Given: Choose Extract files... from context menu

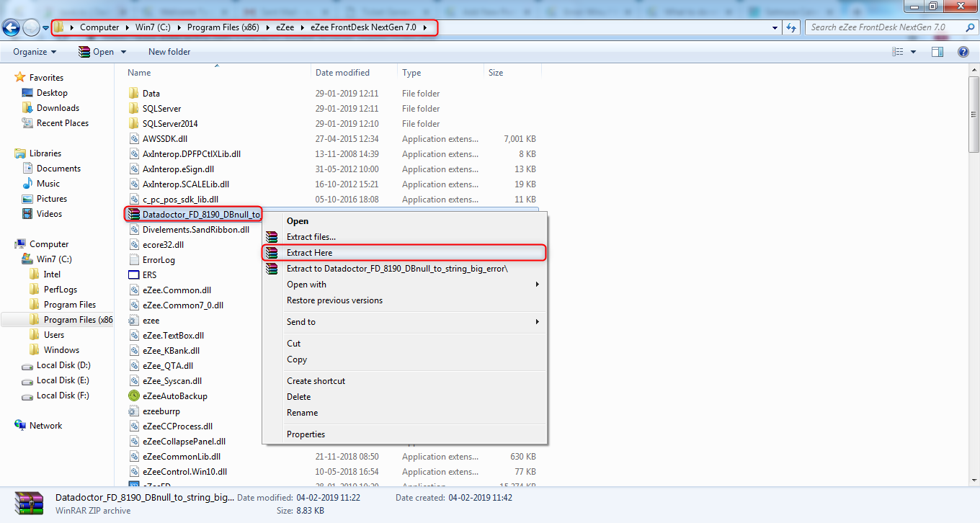Looking at the screenshot, I should [311, 237].
